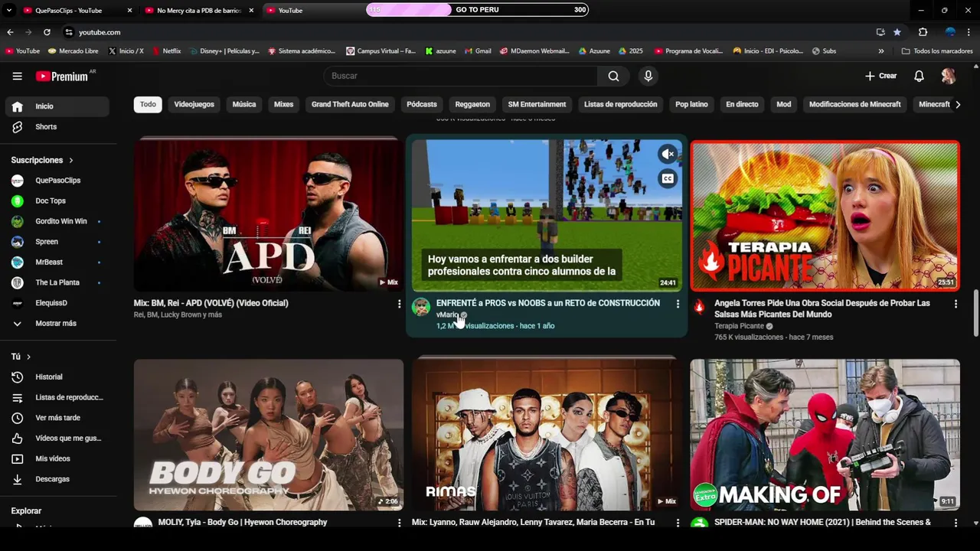The height and width of the screenshot is (551, 980).
Task: Select the SM Entertainment chip
Action: click(537, 104)
